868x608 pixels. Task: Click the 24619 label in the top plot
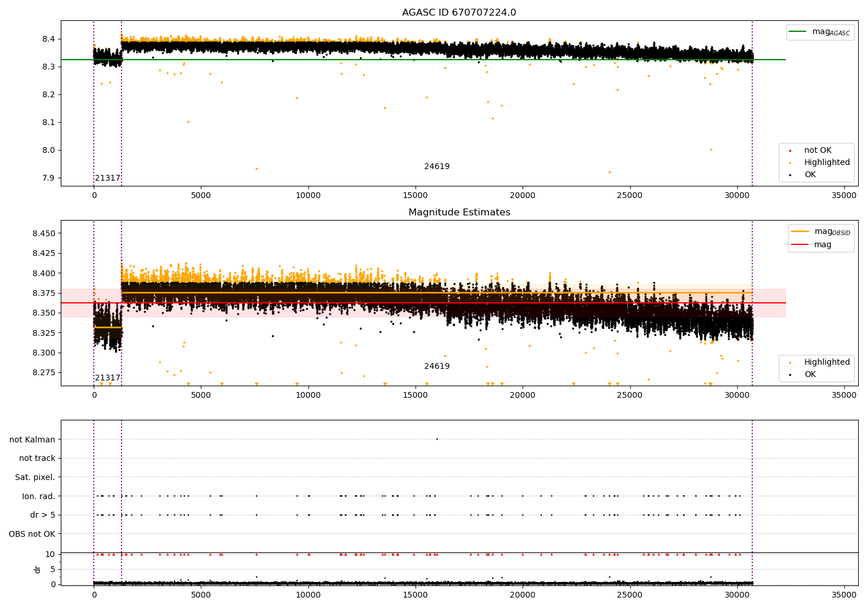(x=437, y=166)
